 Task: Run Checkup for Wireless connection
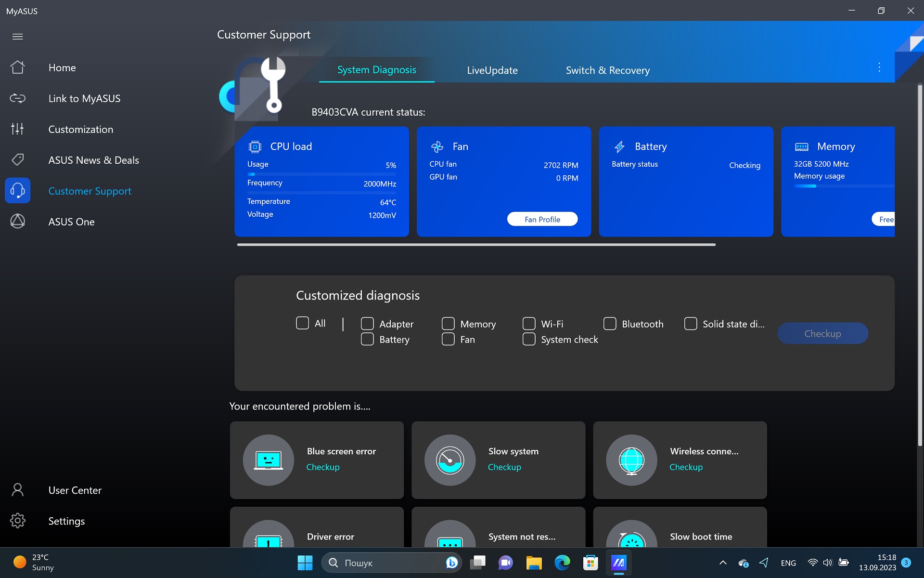pos(686,467)
